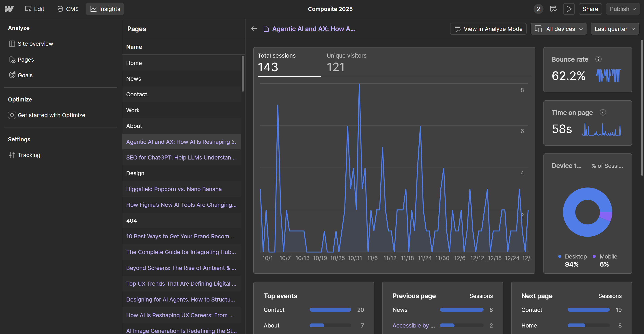The image size is (644, 334).
Task: Click the Desktop legend color dot
Action: pos(559,256)
